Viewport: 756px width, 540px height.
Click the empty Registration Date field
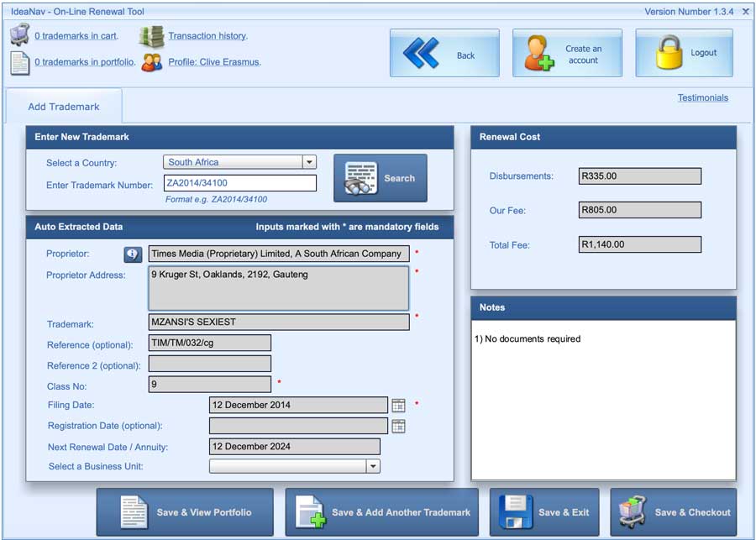click(298, 426)
